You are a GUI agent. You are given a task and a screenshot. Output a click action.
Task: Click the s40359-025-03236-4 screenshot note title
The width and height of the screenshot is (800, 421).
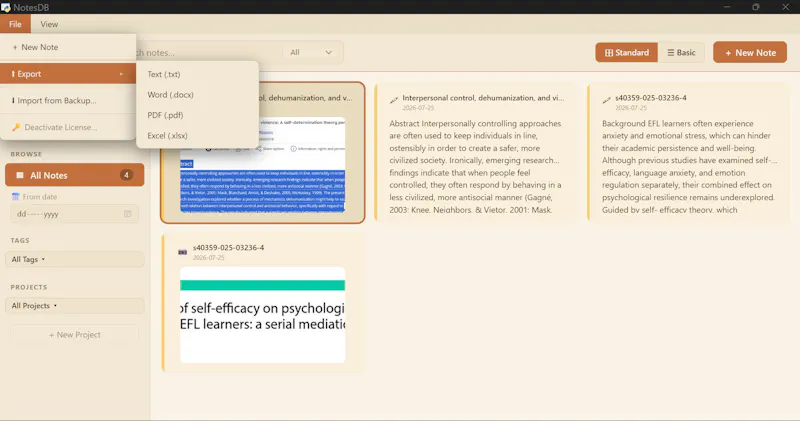click(x=229, y=247)
